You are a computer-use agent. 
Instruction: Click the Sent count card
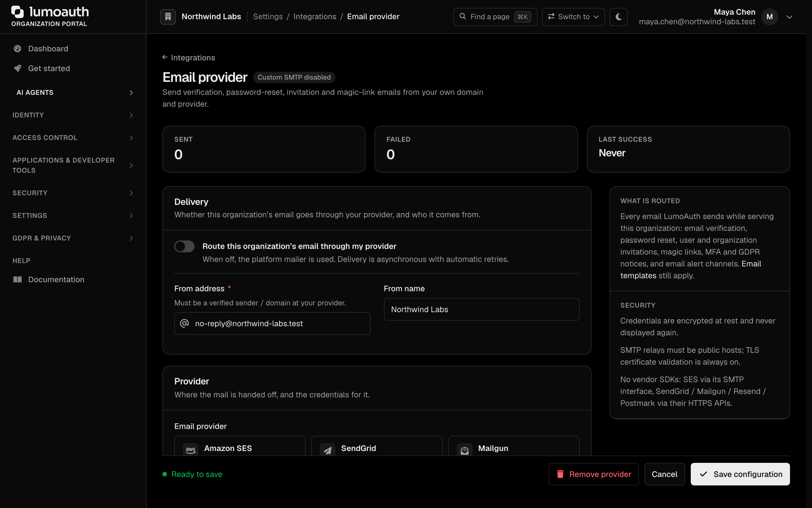[264, 149]
